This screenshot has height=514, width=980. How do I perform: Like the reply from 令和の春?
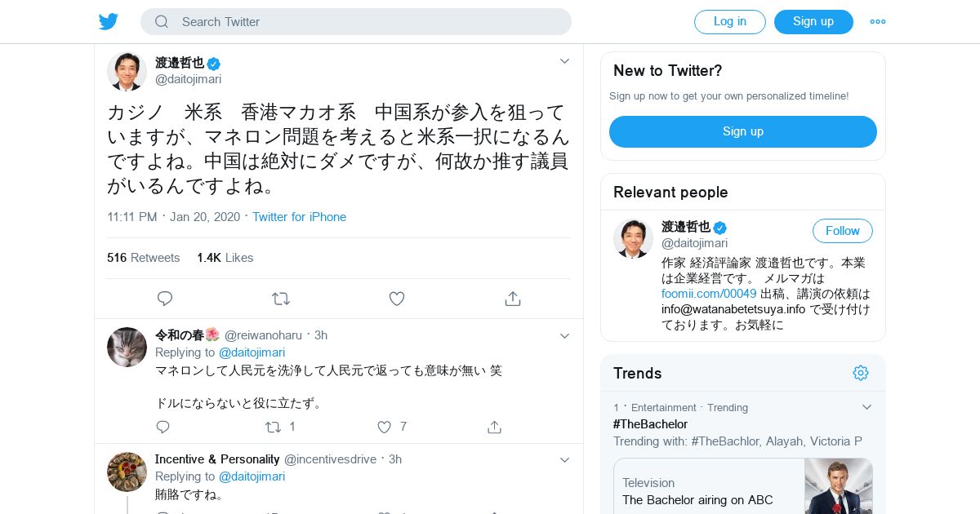tap(385, 427)
